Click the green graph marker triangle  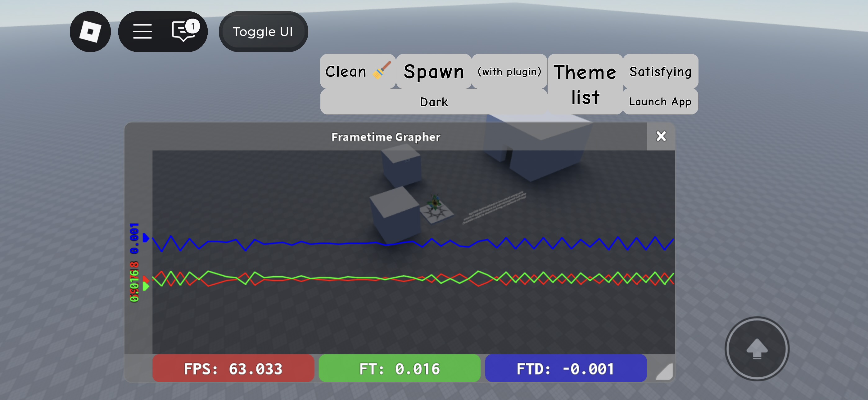pos(146,287)
